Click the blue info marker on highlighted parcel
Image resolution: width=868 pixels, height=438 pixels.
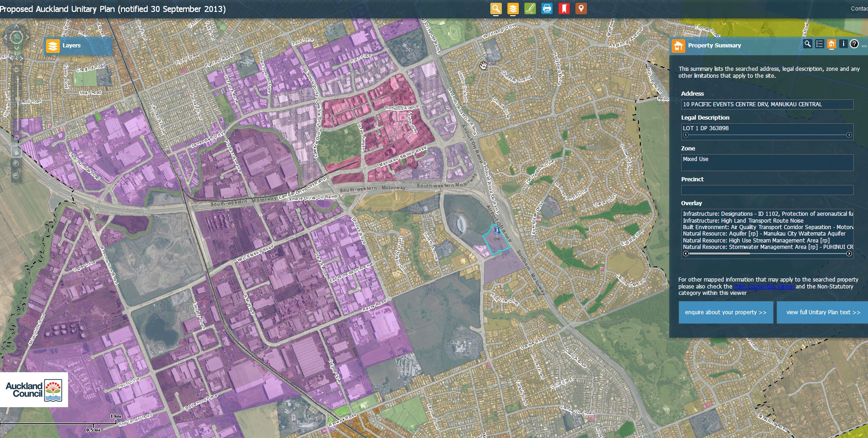[x=497, y=231]
